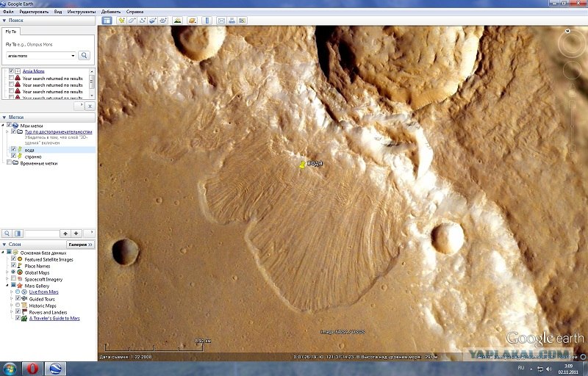Toggle Guided Tours layer checkbox
Image resolution: width=588 pixels, height=376 pixels.
click(18, 298)
